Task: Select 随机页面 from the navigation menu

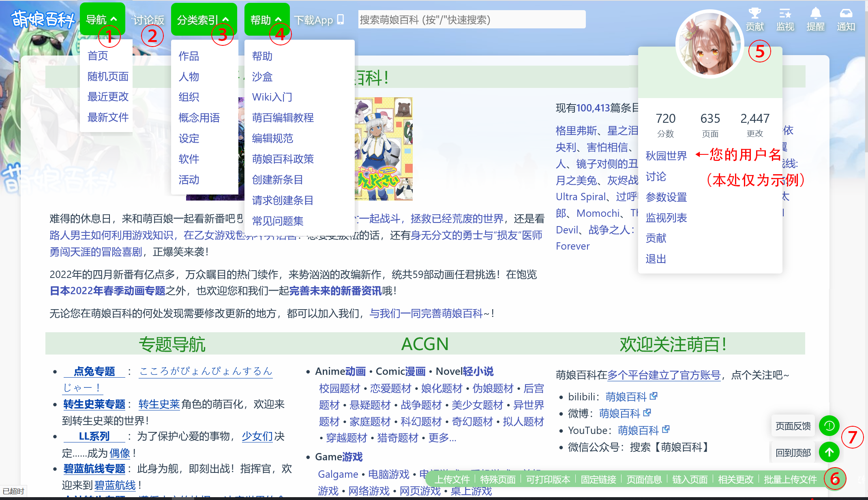Action: tap(107, 77)
